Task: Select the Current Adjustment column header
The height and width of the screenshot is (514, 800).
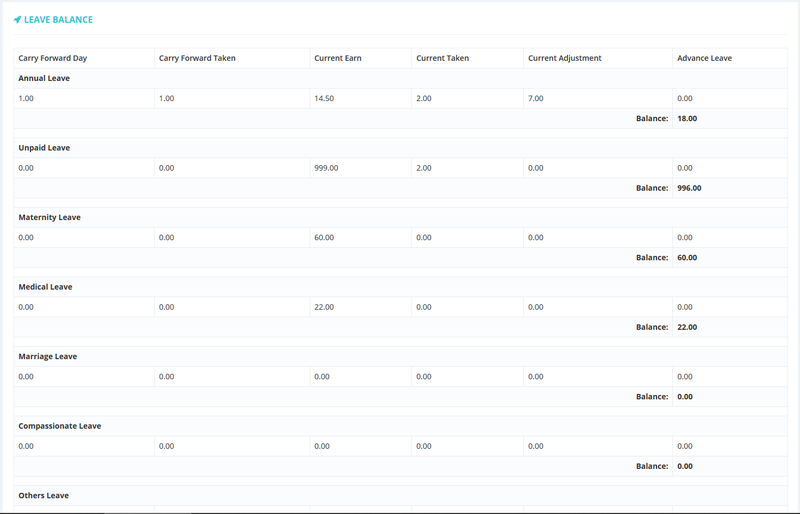Action: (x=565, y=58)
